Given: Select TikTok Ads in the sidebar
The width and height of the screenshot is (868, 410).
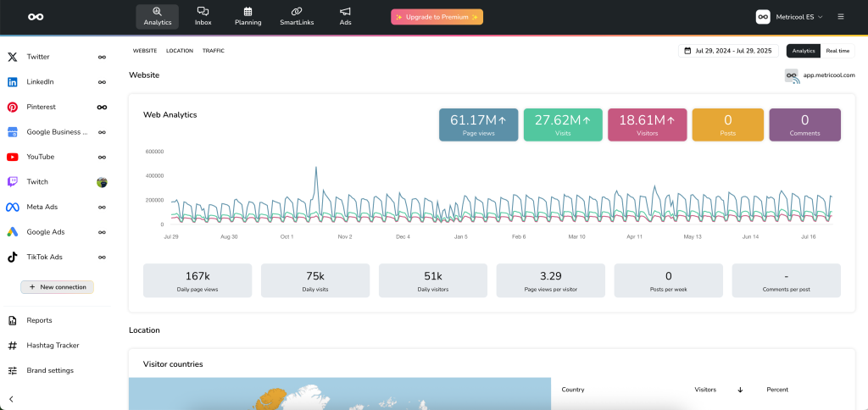Looking at the screenshot, I should [44, 257].
